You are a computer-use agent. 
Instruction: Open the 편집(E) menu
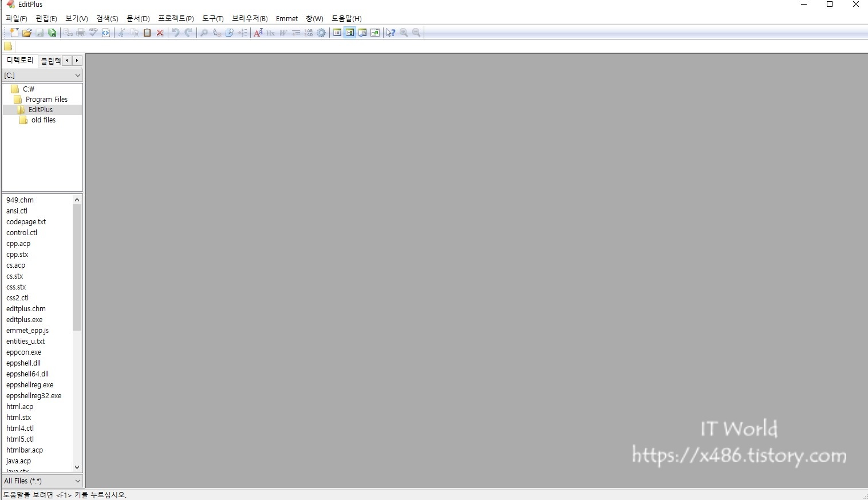[46, 18]
